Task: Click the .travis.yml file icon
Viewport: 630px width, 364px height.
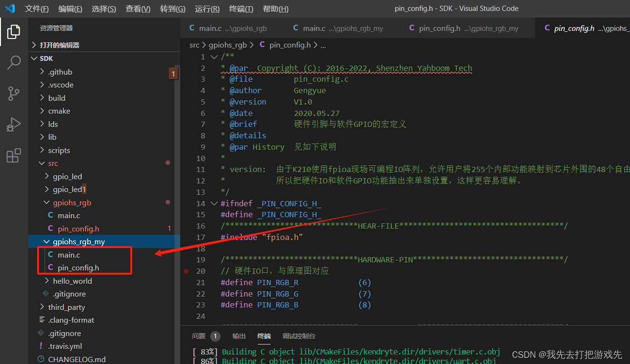Action: tap(41, 346)
